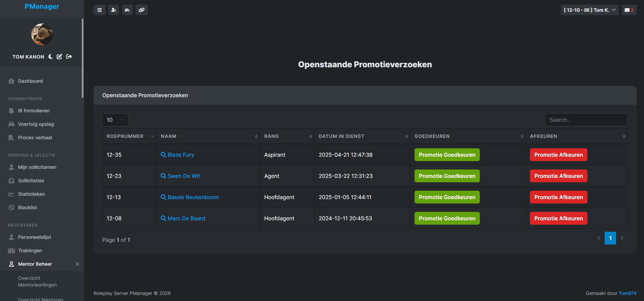Click the Tom Kanon profile avatar
Screen dimensions: 644x301
pyautogui.click(x=42, y=34)
